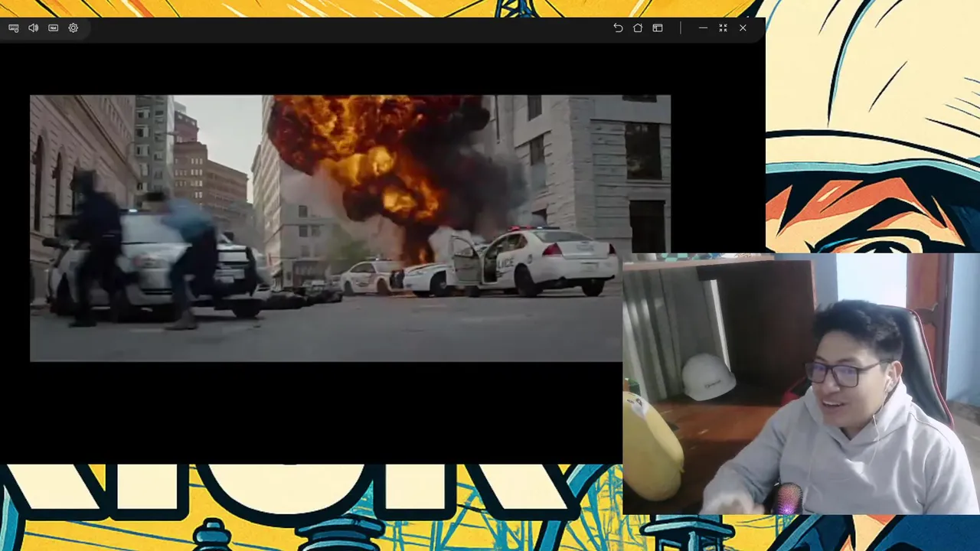The image size is (980, 551).
Task: Mute the player volume speaker icon
Action: click(34, 28)
